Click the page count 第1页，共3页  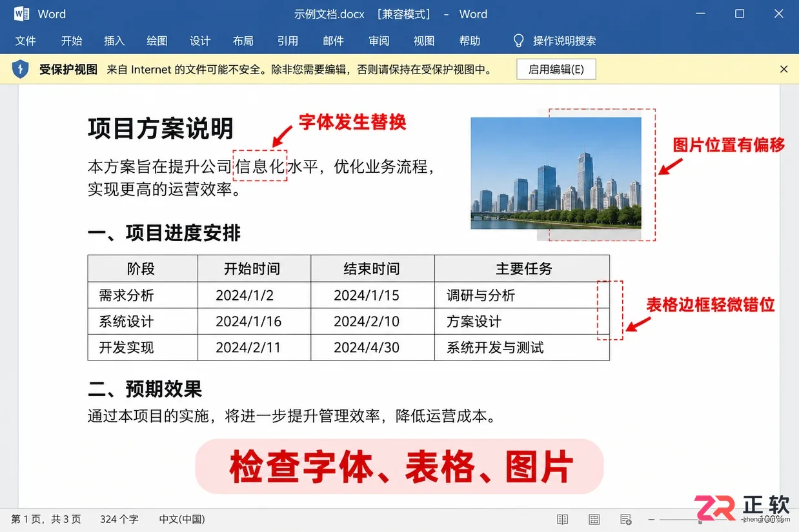tap(46, 519)
